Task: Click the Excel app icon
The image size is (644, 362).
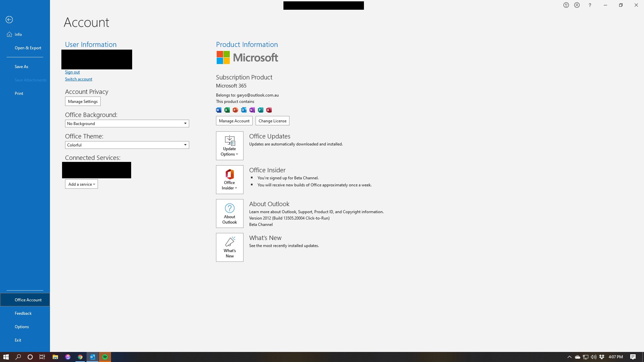Action: pos(227,110)
